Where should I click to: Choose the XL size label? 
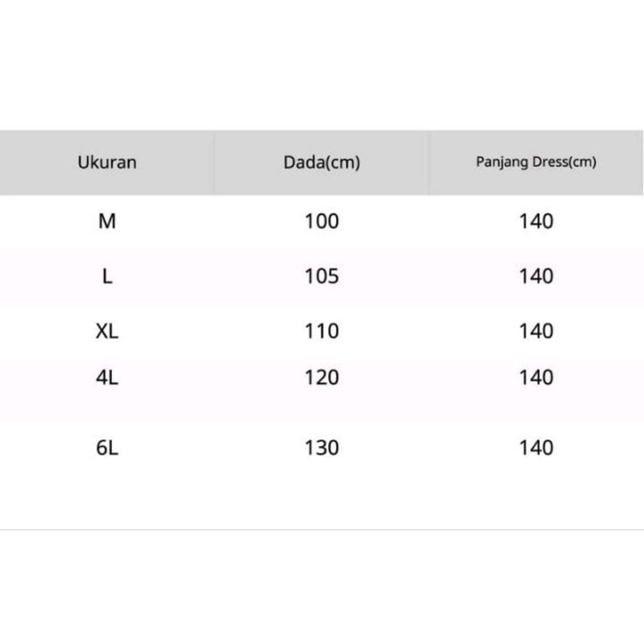[107, 331]
